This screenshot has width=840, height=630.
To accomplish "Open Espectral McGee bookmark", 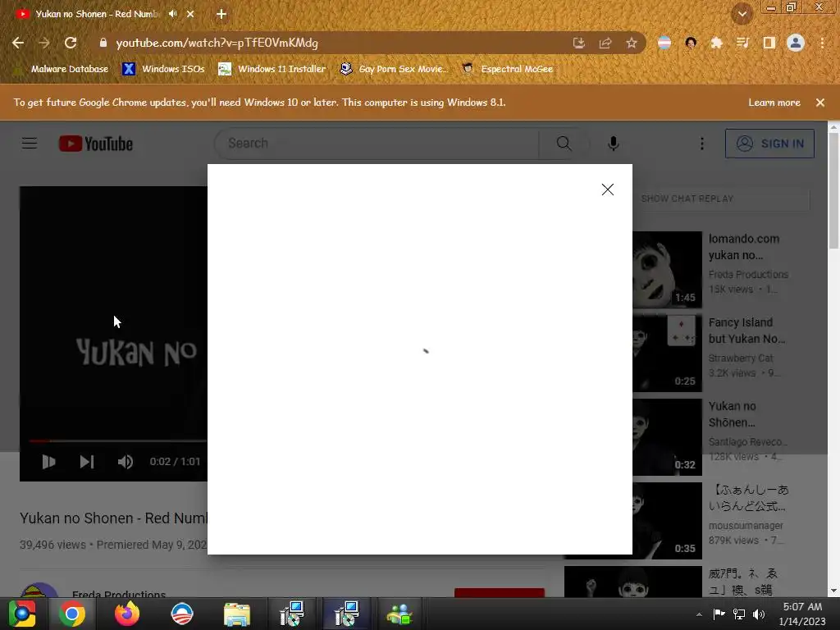I will click(x=508, y=69).
